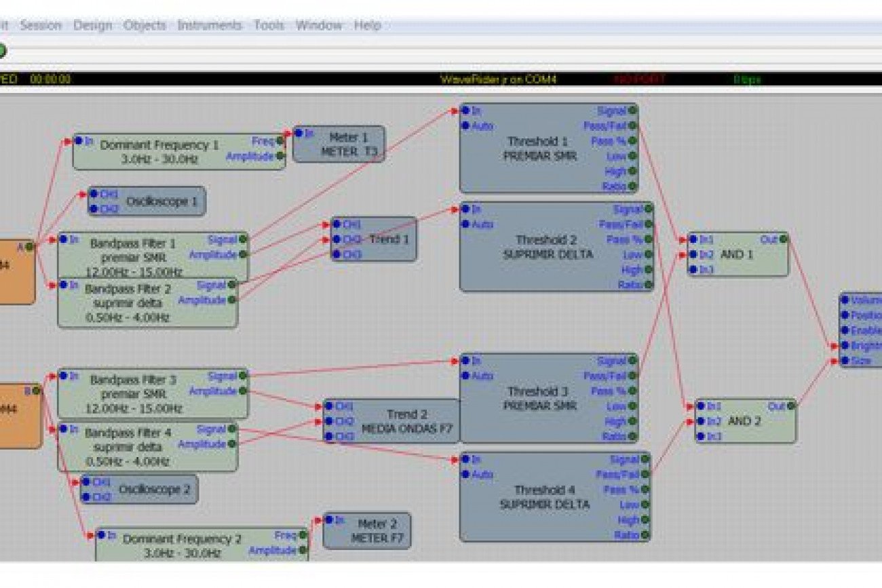Open the Design menu
The image size is (882, 588).
[92, 26]
